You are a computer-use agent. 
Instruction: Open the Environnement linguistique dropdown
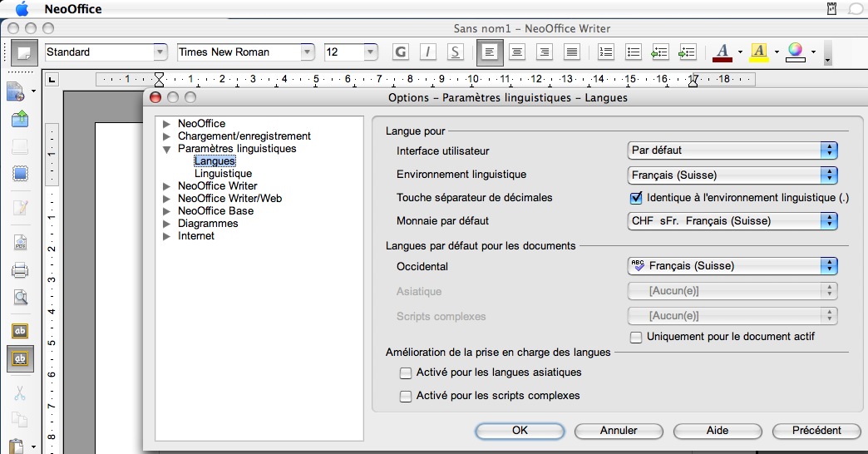point(732,175)
